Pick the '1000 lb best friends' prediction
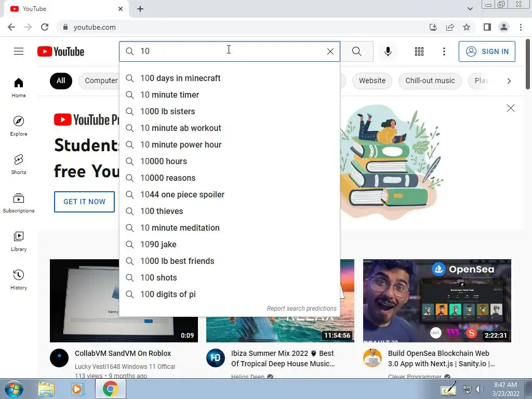Viewport: 532px width, 399px height. [229, 261]
